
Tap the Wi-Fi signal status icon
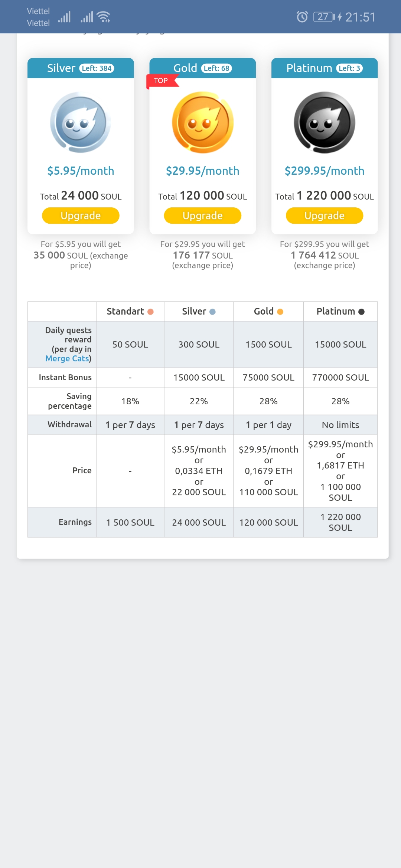[103, 17]
